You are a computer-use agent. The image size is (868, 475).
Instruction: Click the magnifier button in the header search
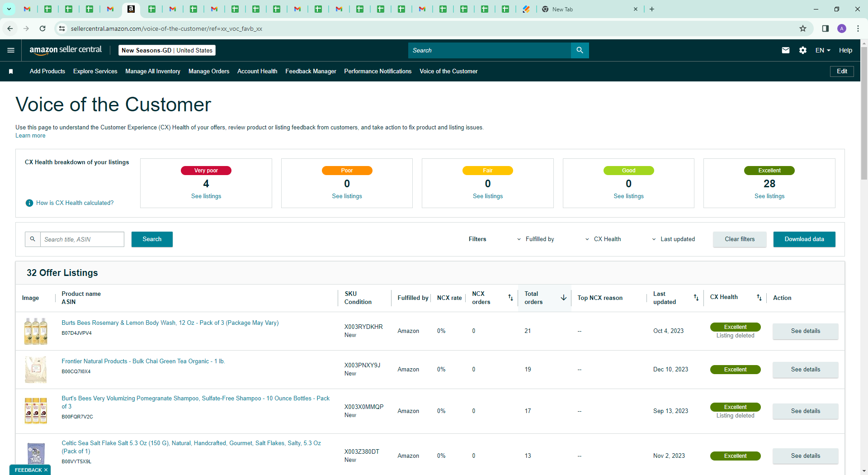click(x=580, y=50)
